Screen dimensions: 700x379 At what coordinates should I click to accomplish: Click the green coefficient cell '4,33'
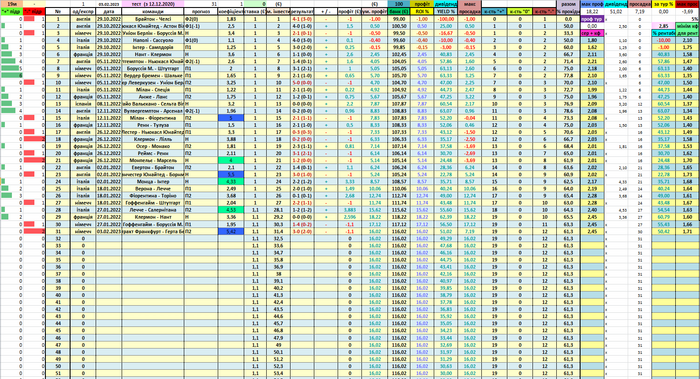pyautogui.click(x=231, y=182)
